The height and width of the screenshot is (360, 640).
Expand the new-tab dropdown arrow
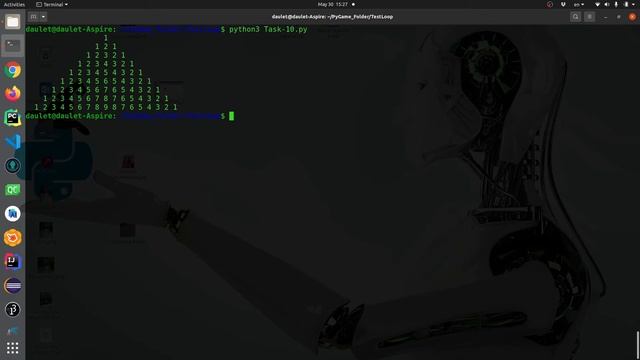pyautogui.click(x=43, y=17)
